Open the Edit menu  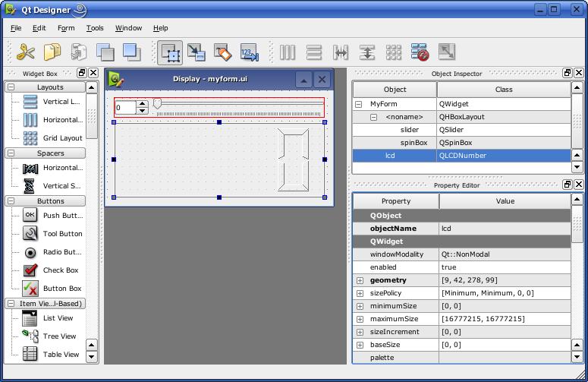click(x=39, y=28)
